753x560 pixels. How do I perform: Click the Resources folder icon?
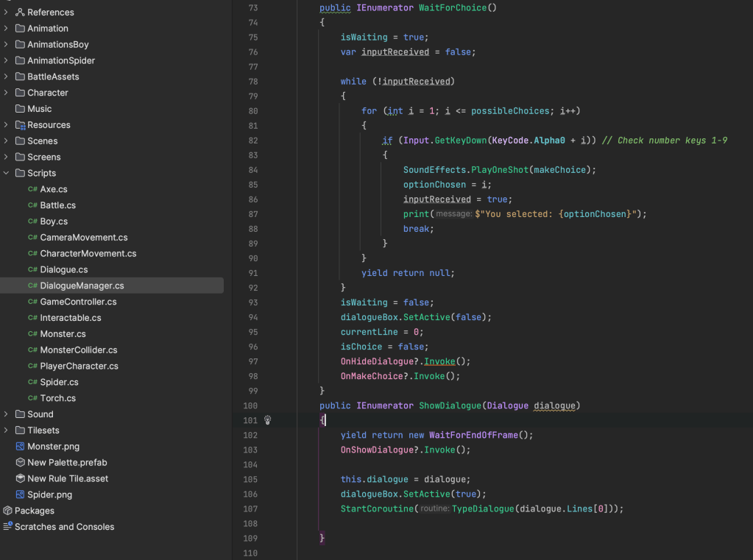point(21,125)
